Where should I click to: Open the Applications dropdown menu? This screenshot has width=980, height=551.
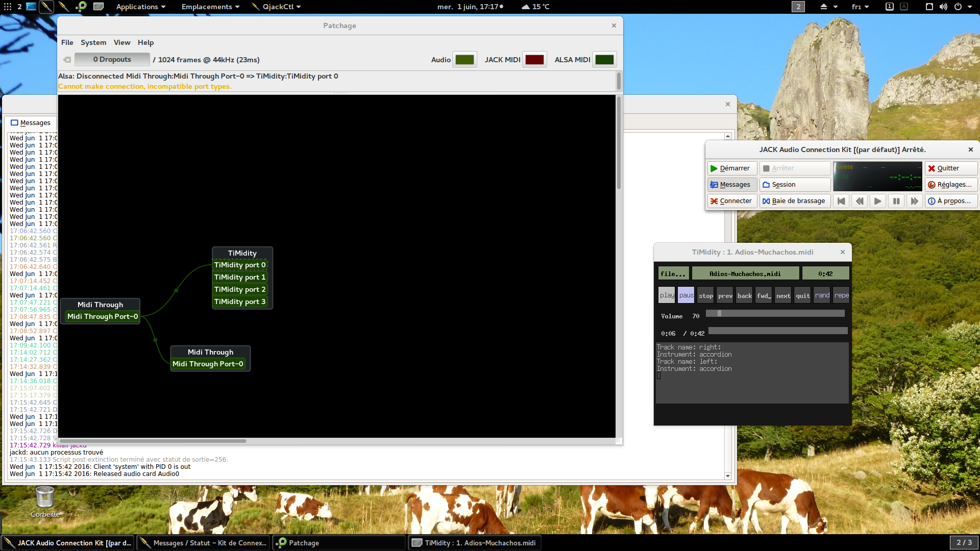pos(140,7)
